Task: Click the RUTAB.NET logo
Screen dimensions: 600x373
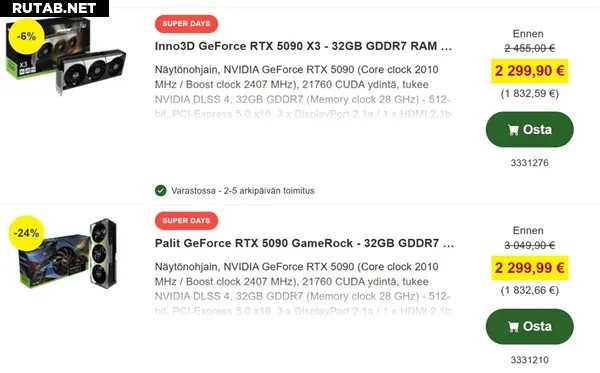Action: [54, 8]
